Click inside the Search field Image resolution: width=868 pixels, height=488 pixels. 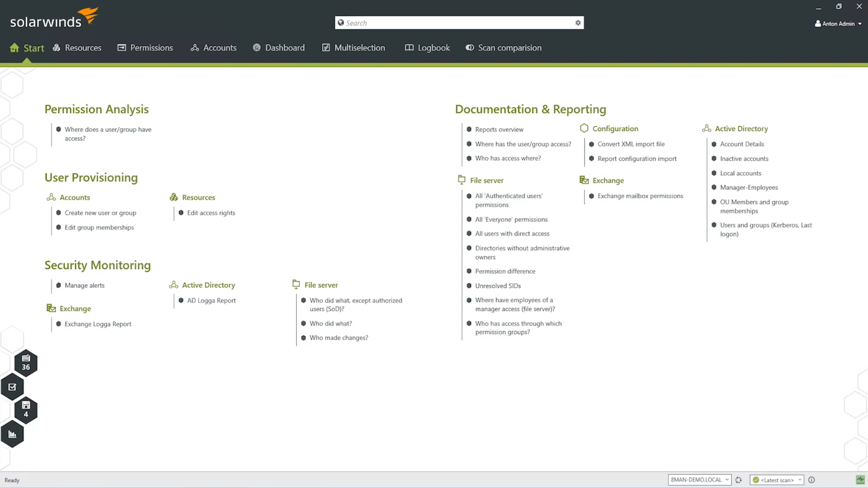[x=459, y=23]
